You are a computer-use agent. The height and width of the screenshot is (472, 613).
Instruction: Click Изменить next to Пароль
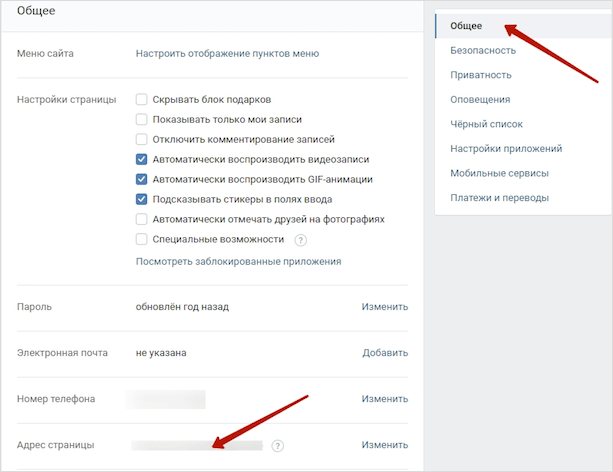click(385, 307)
